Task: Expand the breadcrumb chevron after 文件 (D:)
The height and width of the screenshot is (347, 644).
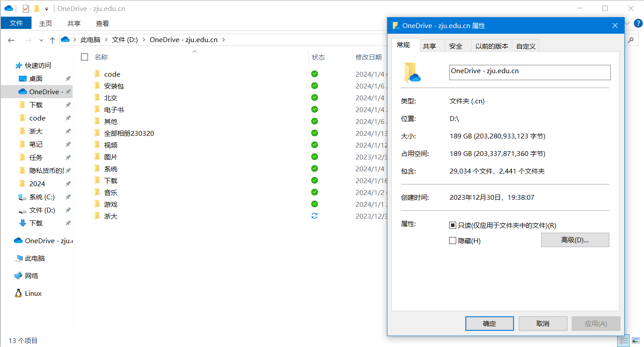Action: coord(144,40)
